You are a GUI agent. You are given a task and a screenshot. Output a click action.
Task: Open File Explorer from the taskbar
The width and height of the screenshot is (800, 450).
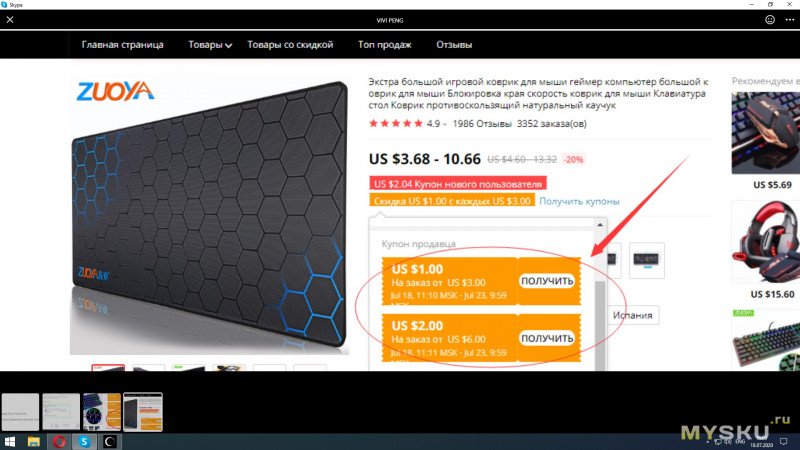[x=34, y=441]
